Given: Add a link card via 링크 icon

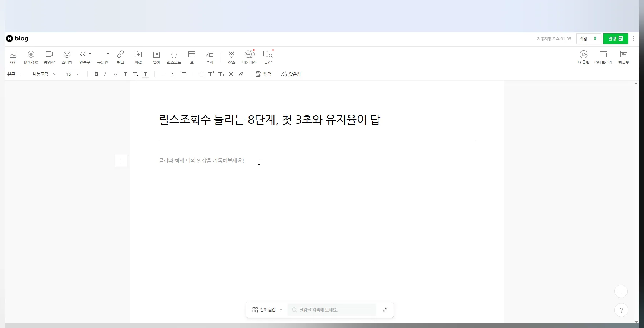Looking at the screenshot, I should 121,57.
